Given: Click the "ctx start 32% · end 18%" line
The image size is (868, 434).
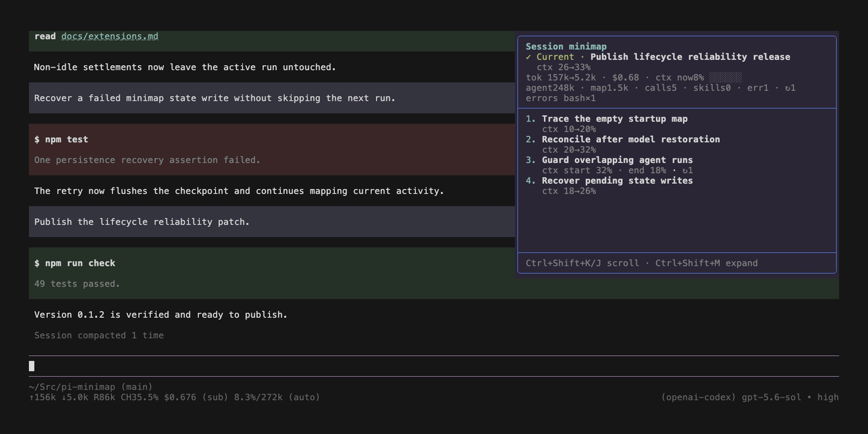Looking at the screenshot, I should [x=604, y=170].
